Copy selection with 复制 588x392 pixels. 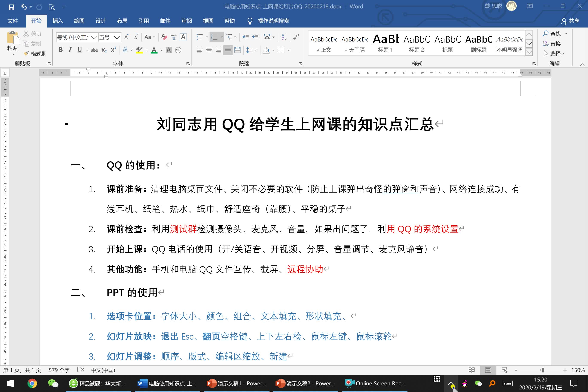click(32, 44)
